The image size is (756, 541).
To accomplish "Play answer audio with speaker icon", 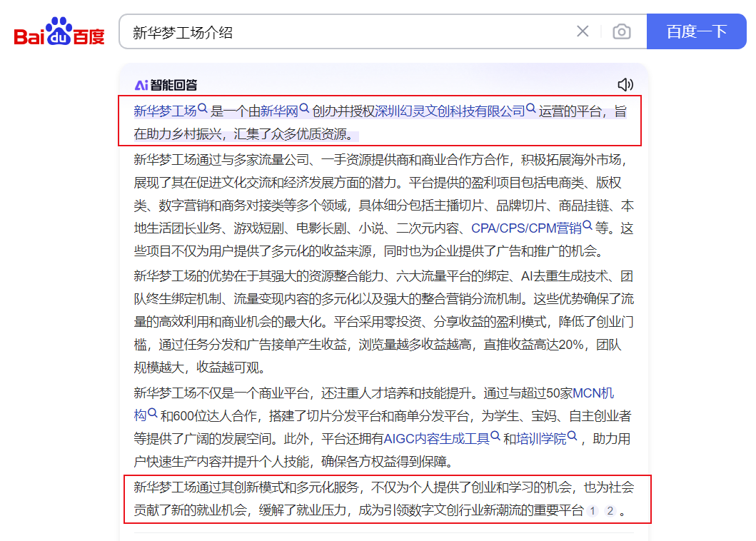I will pyautogui.click(x=625, y=85).
